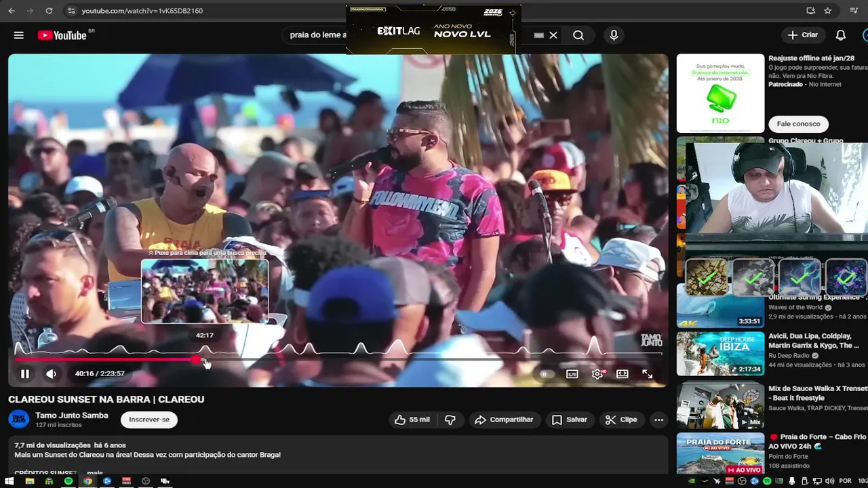Viewport: 868px width, 488px height.
Task: Install or cast via address bar screen icon
Action: pos(811,11)
